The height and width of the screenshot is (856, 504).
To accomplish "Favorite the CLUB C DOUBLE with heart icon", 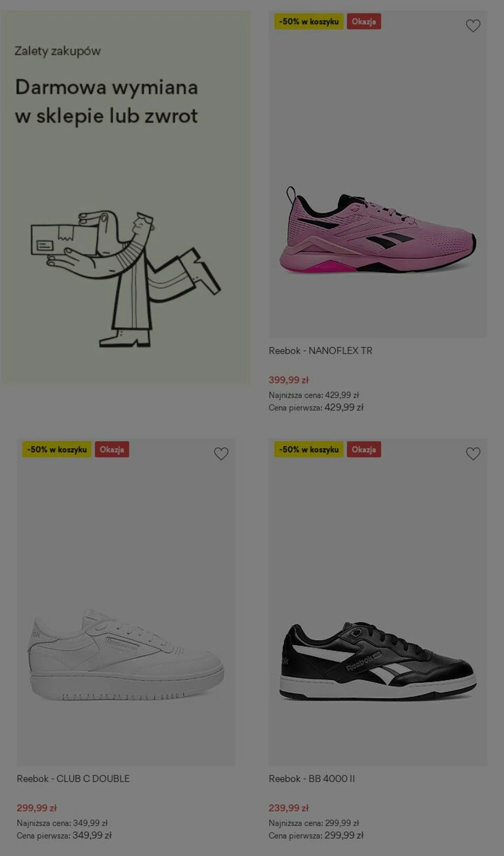I will click(221, 454).
